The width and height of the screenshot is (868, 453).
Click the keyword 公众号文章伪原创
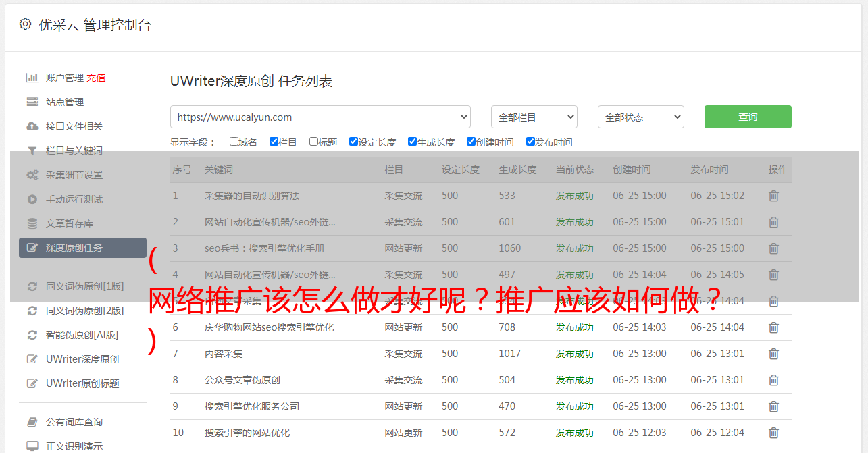pyautogui.click(x=242, y=380)
